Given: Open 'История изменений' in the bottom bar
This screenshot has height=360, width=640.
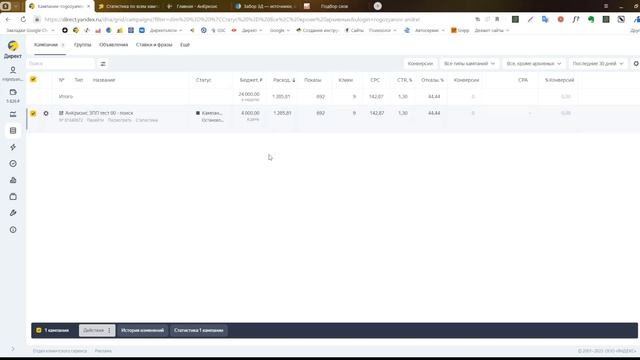Looking at the screenshot, I should pos(142,330).
